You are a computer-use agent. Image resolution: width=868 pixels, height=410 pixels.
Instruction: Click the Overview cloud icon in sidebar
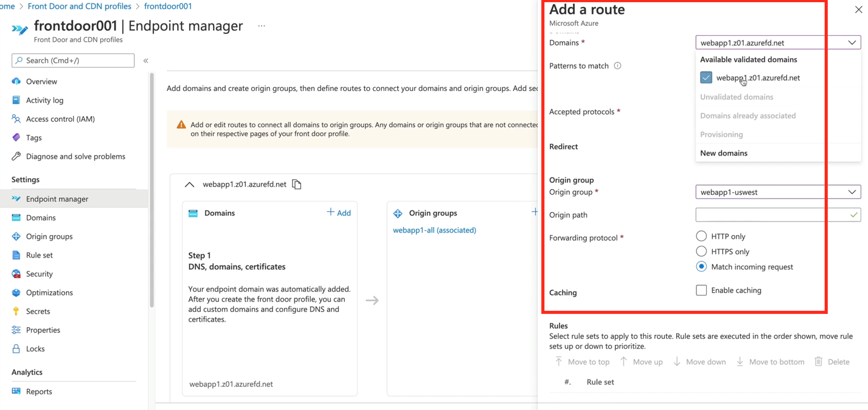click(x=16, y=81)
